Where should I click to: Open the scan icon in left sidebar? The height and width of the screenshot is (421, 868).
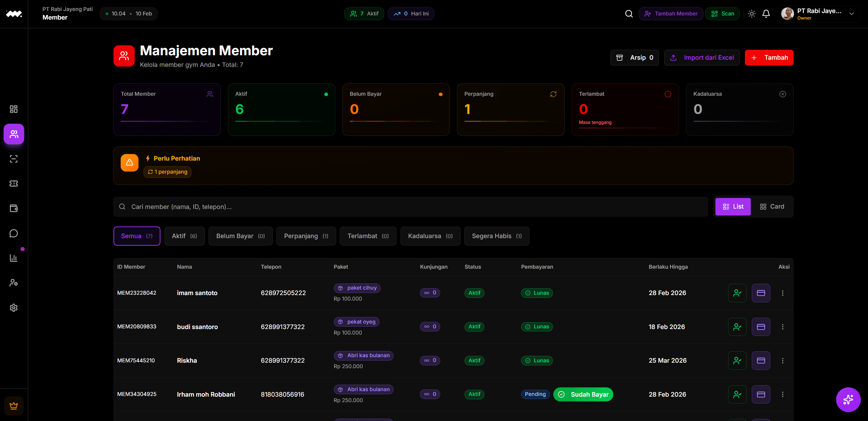click(14, 159)
